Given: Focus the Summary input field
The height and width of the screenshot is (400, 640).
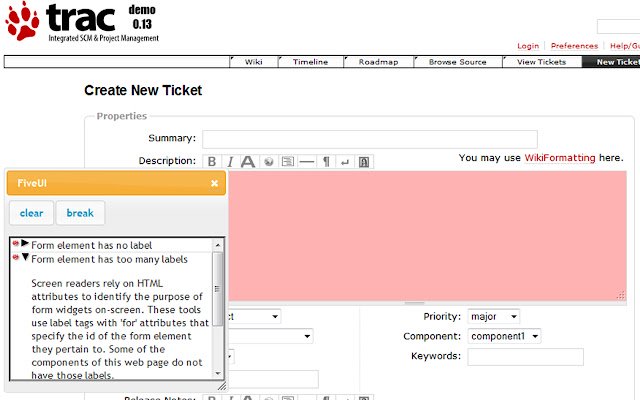Looking at the screenshot, I should pos(370,139).
